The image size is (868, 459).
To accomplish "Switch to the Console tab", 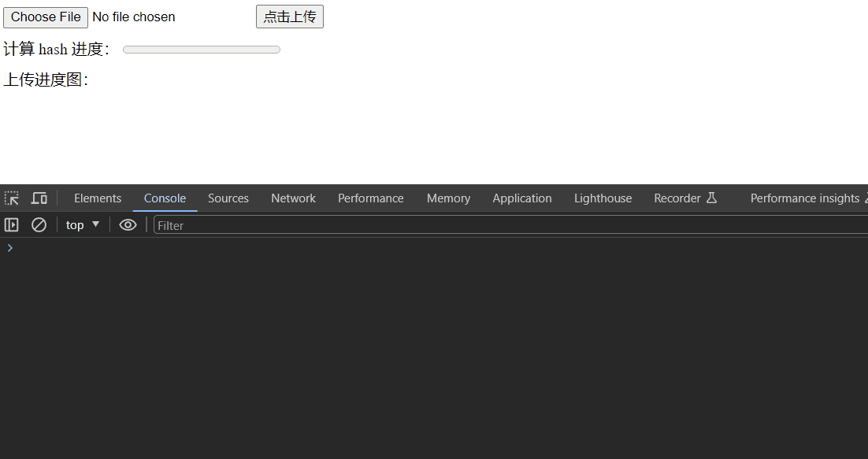I will coord(165,198).
